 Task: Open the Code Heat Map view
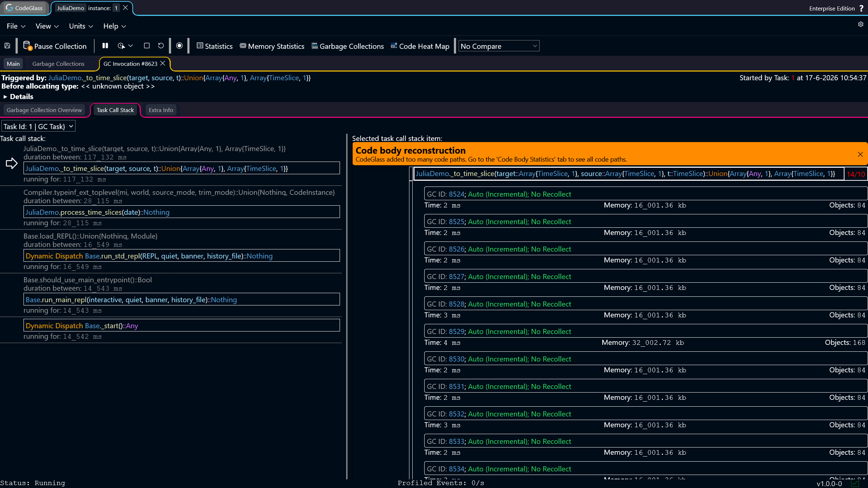pos(420,46)
